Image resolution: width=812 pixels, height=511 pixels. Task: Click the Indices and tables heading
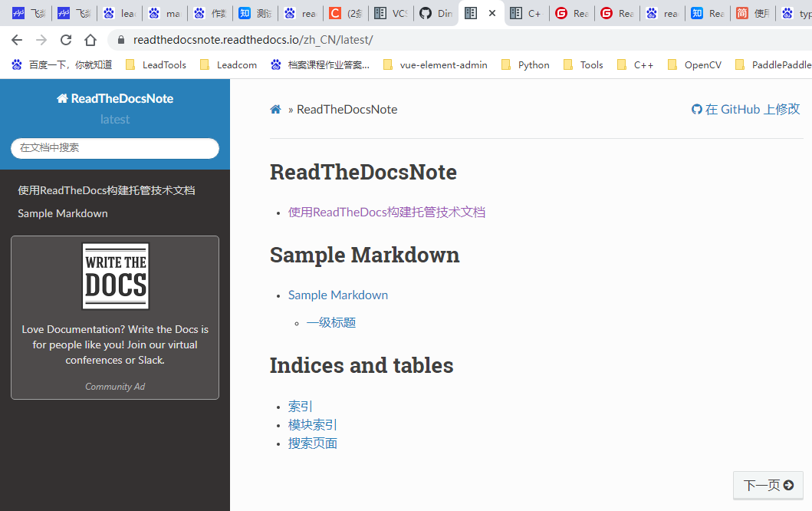click(x=361, y=365)
